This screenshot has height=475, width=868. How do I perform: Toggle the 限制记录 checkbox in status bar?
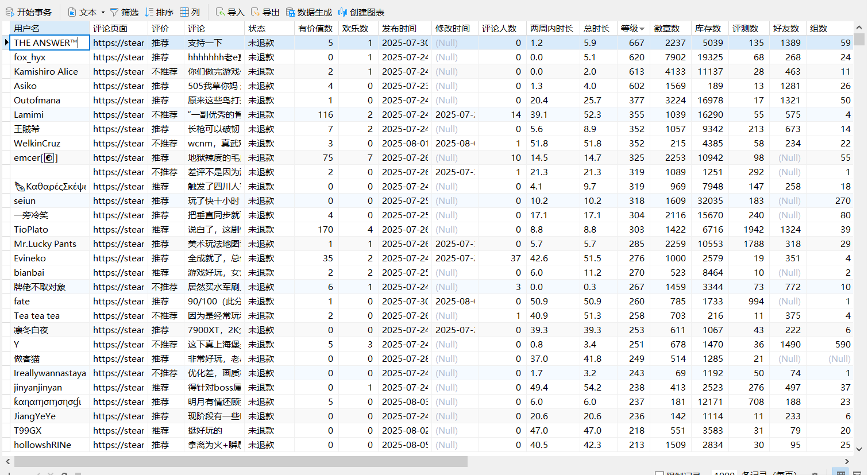pyautogui.click(x=659, y=473)
